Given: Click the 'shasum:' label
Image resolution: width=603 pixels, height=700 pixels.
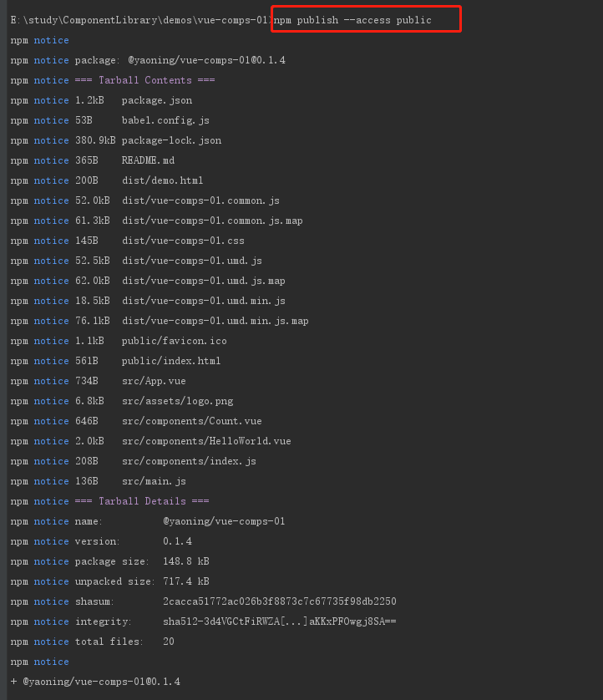Looking at the screenshot, I should (94, 601).
